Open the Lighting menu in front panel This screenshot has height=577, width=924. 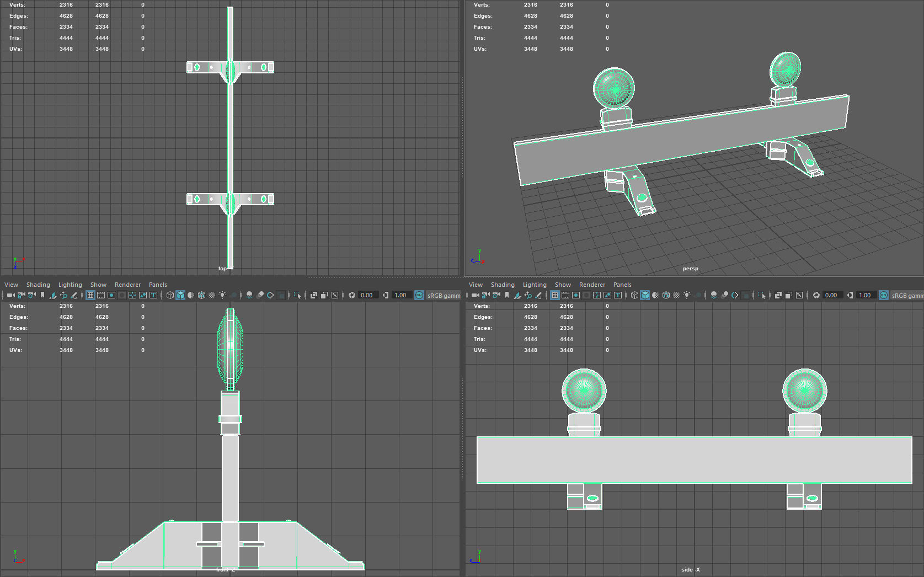click(x=70, y=285)
